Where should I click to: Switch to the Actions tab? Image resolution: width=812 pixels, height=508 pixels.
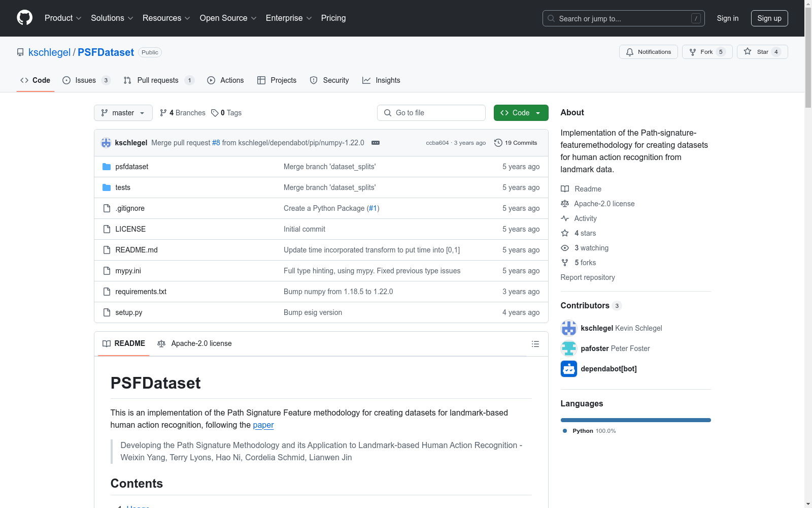[x=225, y=80]
